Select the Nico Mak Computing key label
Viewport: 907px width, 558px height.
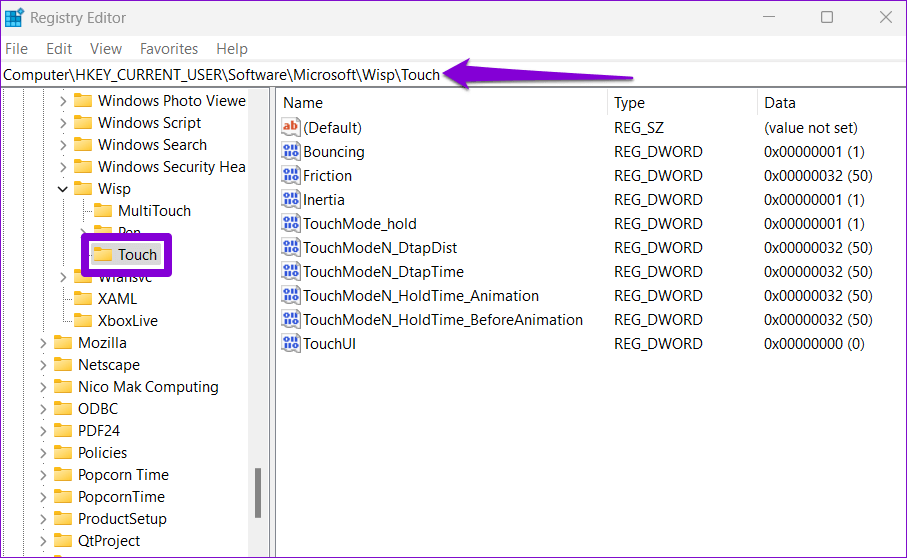click(x=148, y=386)
